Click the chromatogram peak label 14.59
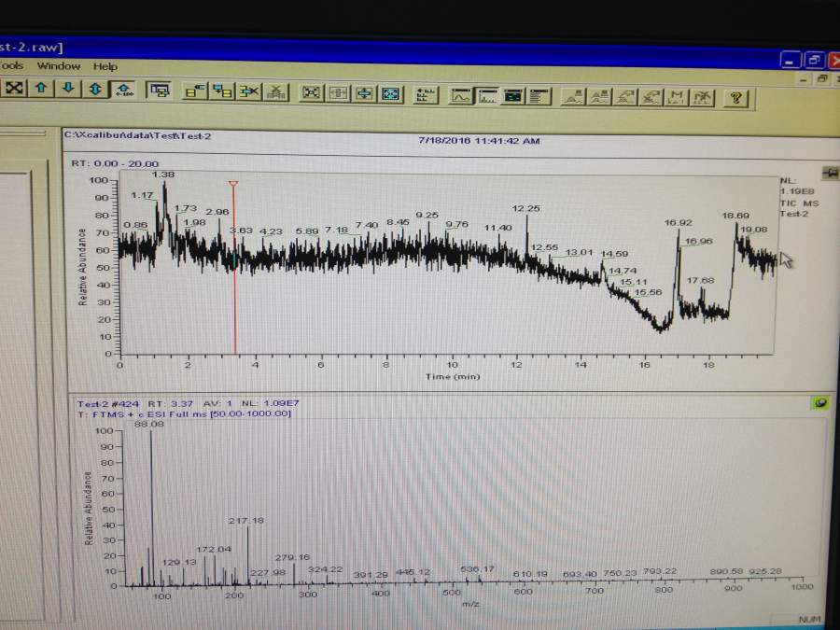The height and width of the screenshot is (630, 840). [x=614, y=254]
